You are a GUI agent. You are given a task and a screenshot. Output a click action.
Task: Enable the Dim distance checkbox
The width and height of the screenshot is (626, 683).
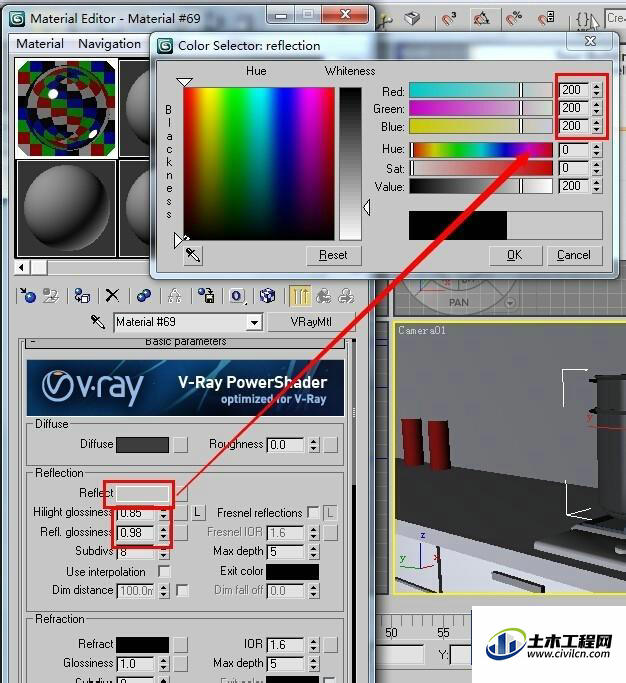point(182,591)
